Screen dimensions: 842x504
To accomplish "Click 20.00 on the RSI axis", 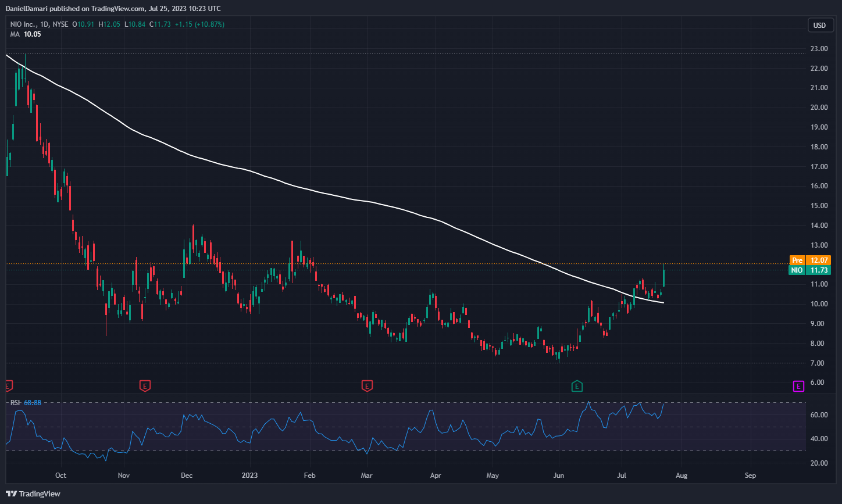I will pos(819,463).
